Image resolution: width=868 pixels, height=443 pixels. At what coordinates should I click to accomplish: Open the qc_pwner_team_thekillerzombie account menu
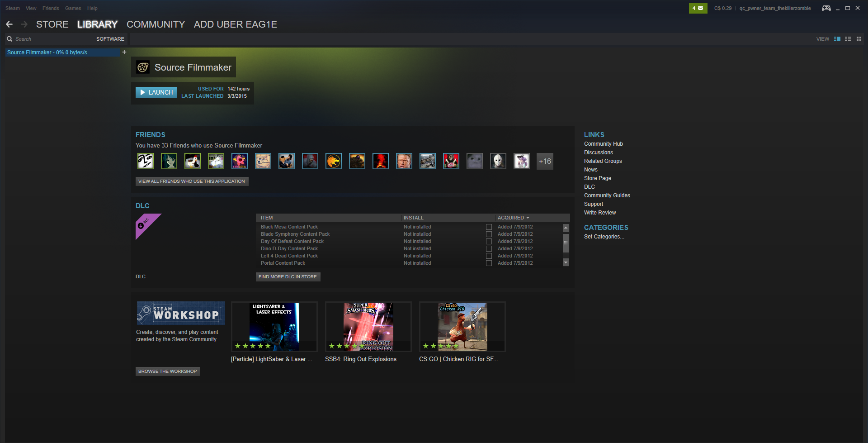pyautogui.click(x=775, y=8)
